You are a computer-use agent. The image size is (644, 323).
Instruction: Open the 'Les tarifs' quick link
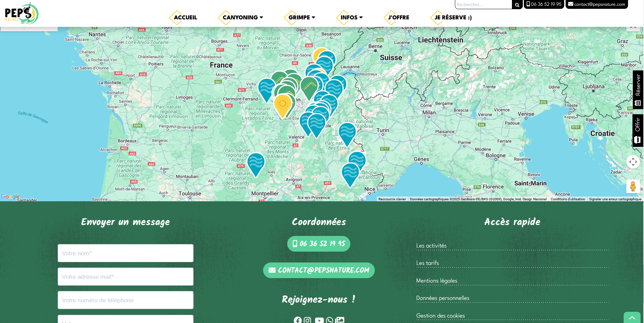(x=427, y=263)
